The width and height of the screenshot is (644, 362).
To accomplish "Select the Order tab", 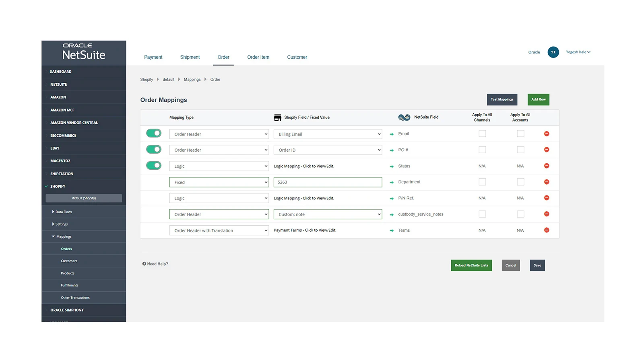I will (223, 57).
